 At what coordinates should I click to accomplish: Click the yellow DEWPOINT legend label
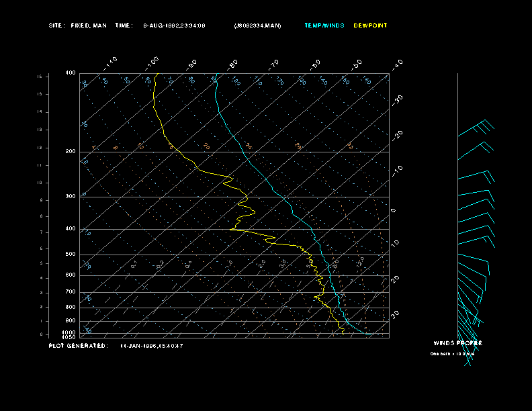pyautogui.click(x=370, y=26)
